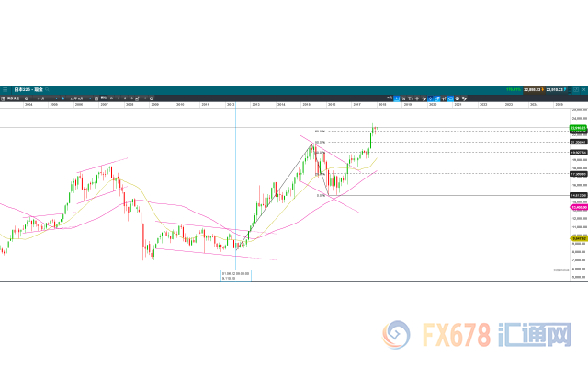Image resolution: width=588 pixels, height=368 pixels.
Task: Click the green current price label on axis
Action: pyautogui.click(x=579, y=128)
